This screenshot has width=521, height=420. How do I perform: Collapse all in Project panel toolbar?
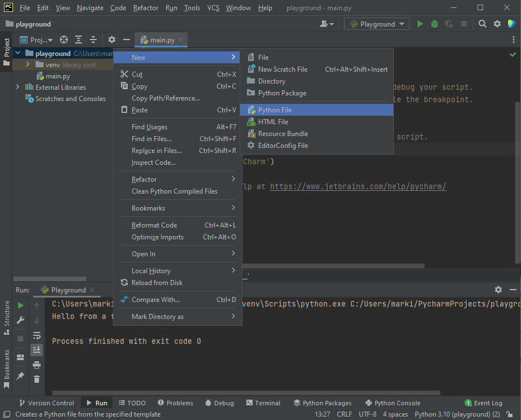93,40
